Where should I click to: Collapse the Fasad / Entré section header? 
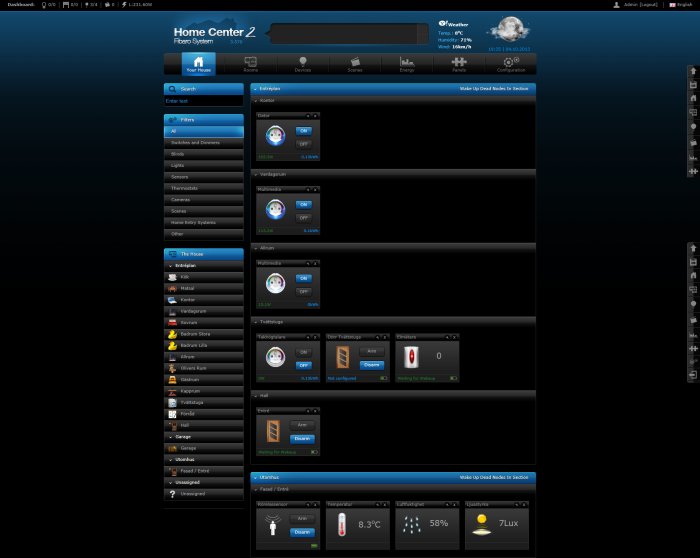point(256,490)
